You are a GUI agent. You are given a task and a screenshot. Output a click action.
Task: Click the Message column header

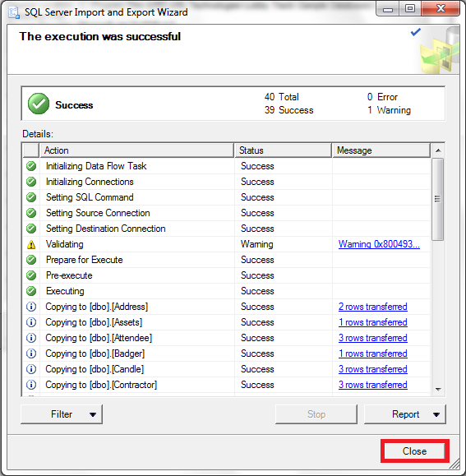381,150
